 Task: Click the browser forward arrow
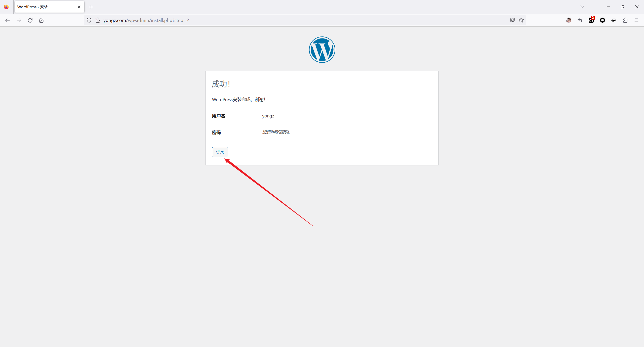pos(19,20)
